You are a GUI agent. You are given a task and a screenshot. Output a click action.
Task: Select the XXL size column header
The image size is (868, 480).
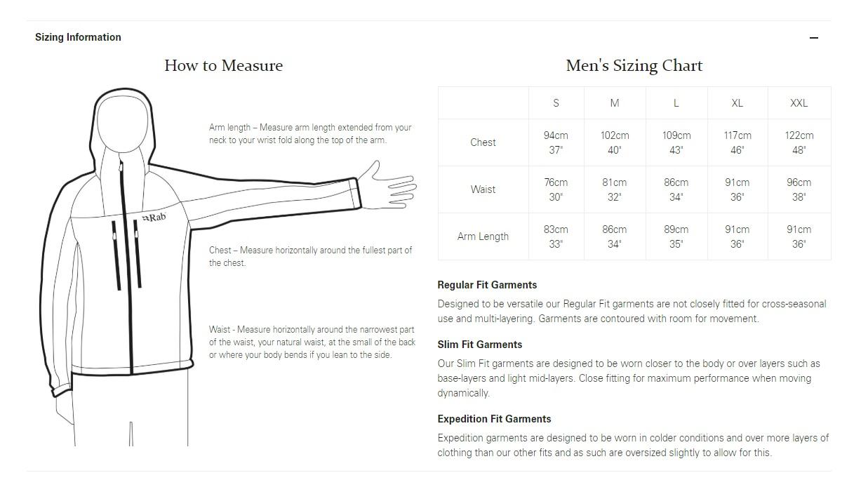point(799,103)
